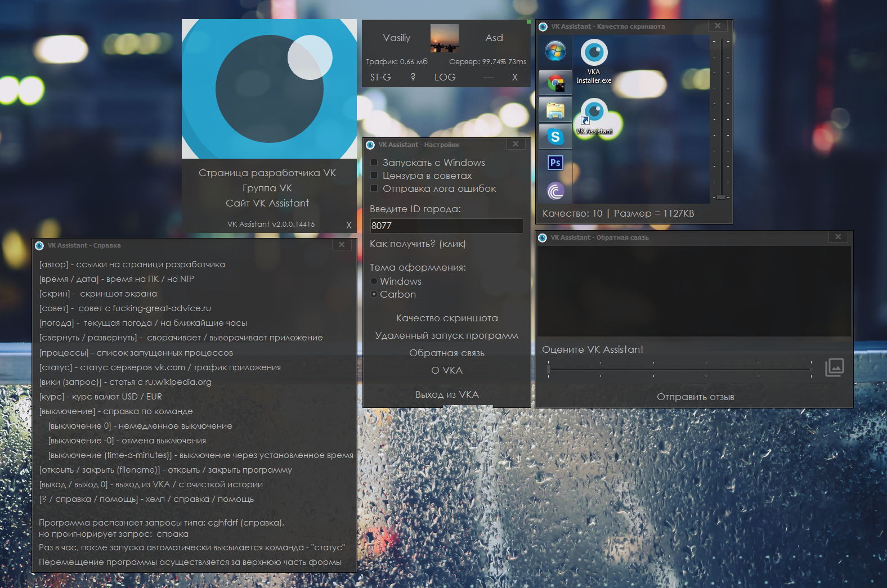This screenshot has width=887, height=588.
Task: Open Обратная связь from settings
Action: click(x=447, y=353)
